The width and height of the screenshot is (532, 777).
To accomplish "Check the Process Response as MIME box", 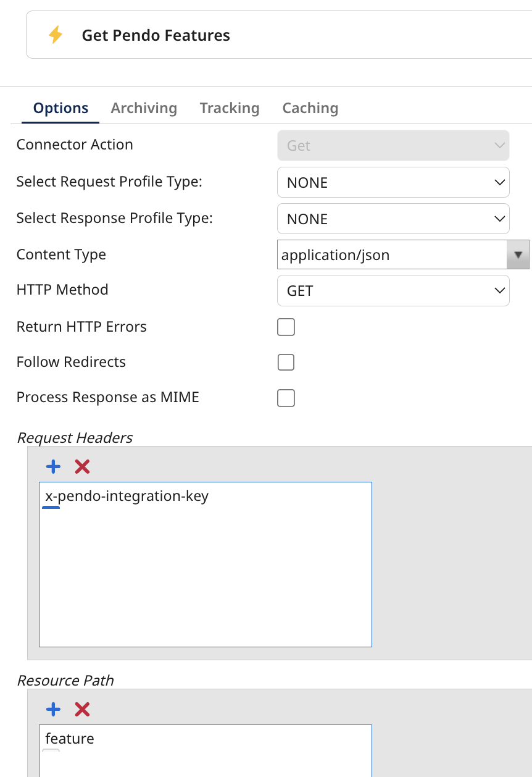I will 286,398.
